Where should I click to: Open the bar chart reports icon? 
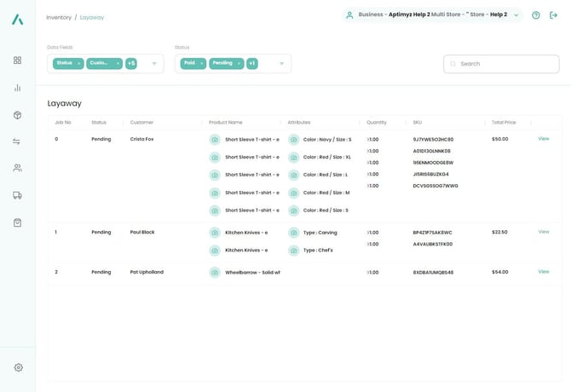(x=17, y=88)
